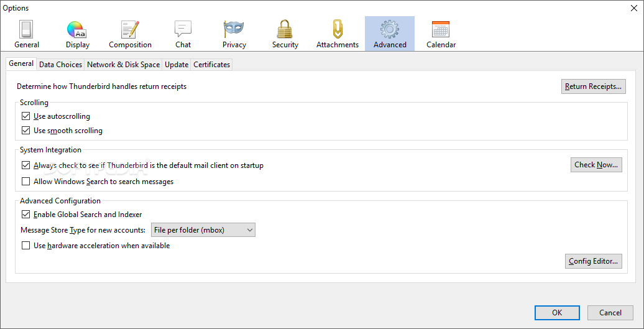
Task: Open the Attachments paperclip category
Action: point(338,34)
